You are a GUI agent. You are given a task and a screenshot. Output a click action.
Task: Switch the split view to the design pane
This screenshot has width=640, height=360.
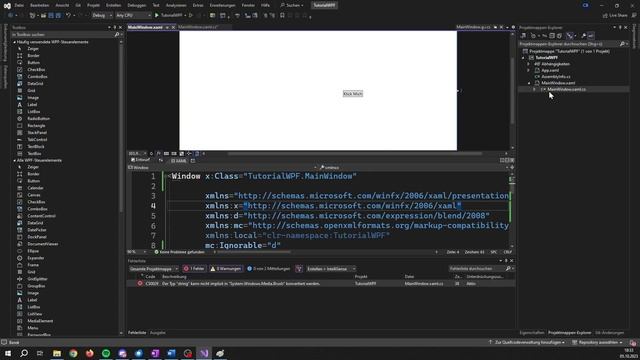[x=140, y=160]
